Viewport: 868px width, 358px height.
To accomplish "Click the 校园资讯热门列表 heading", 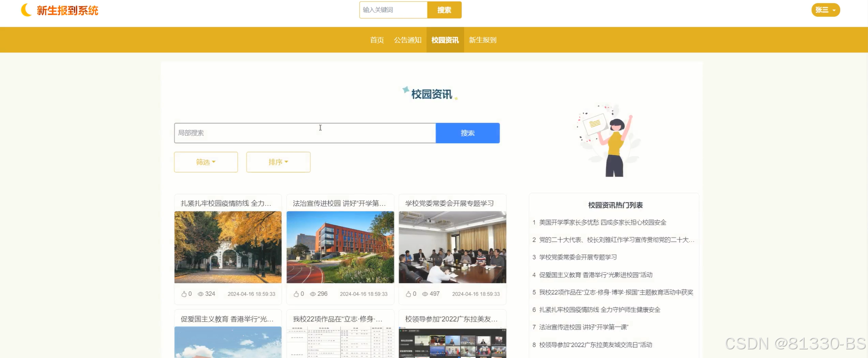I will [x=615, y=205].
